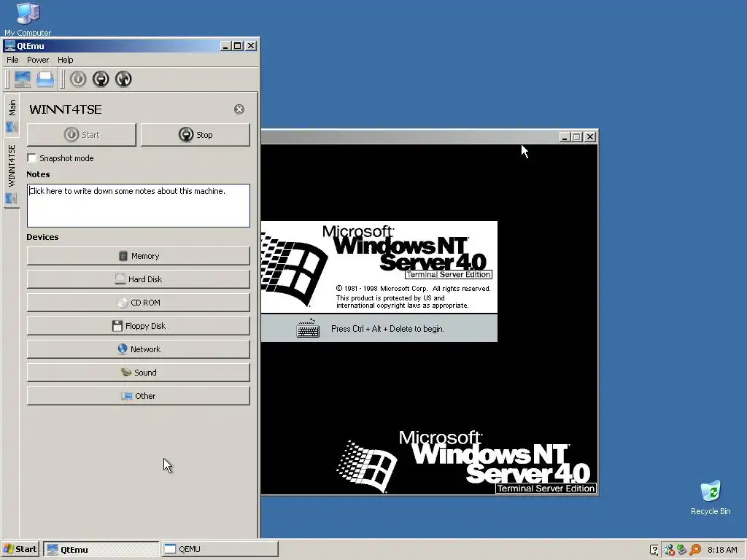Click the QtEmu title bar icon
747x560 pixels.
tap(9, 46)
